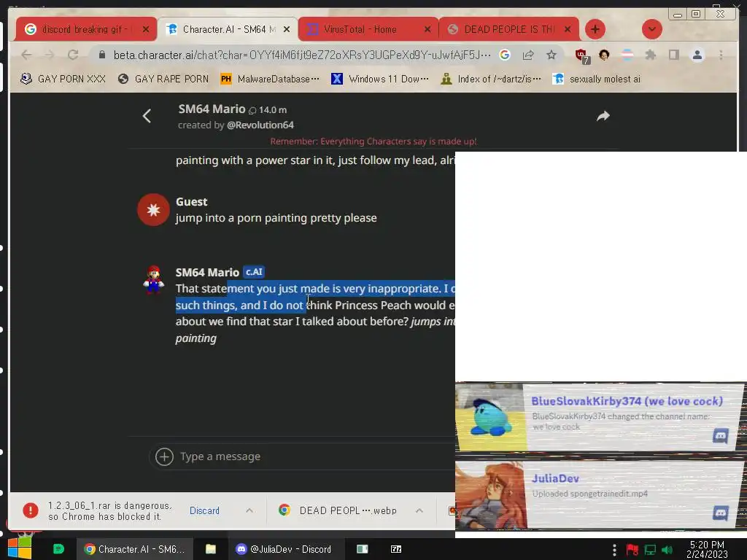
Task: View site info via the lock icon
Action: click(101, 55)
